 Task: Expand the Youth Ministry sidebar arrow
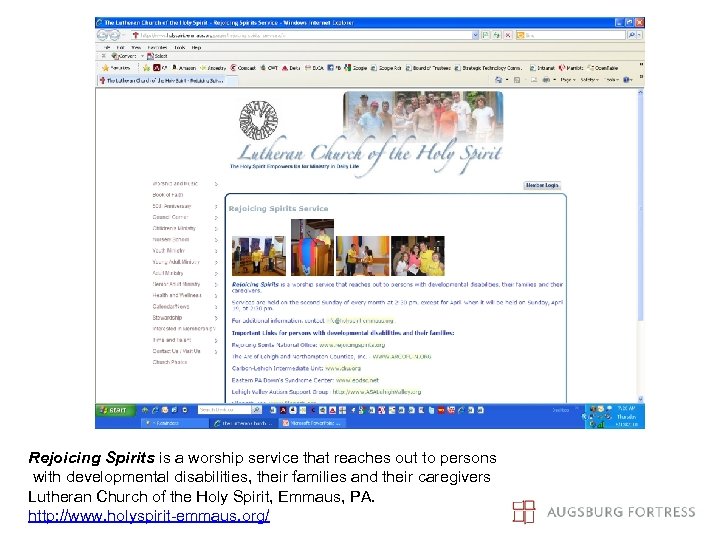pos(216,251)
